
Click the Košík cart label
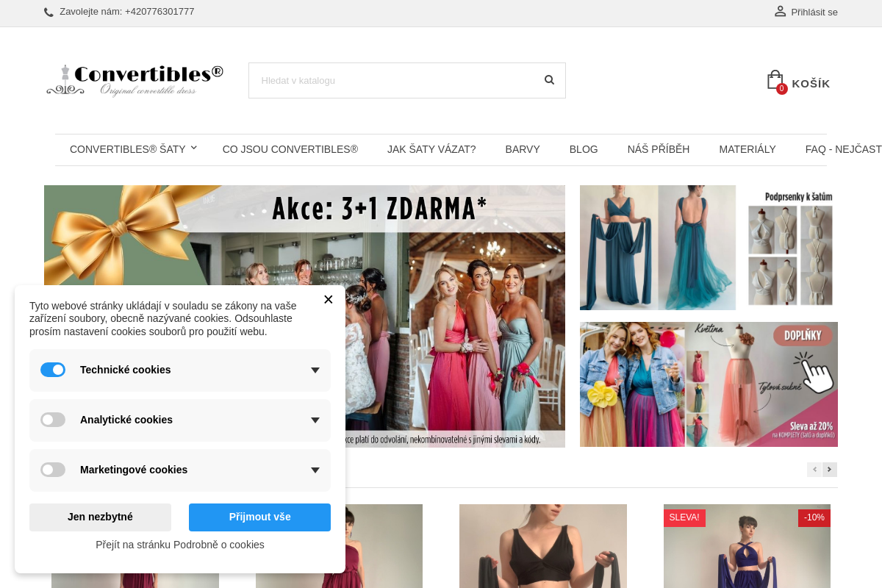(811, 84)
